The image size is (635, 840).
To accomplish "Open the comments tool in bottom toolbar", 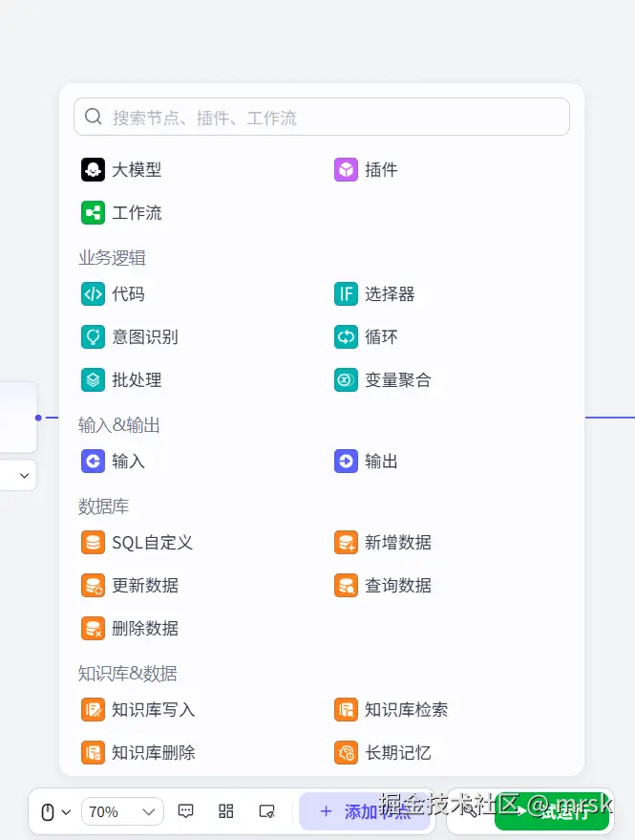I will pyautogui.click(x=185, y=810).
